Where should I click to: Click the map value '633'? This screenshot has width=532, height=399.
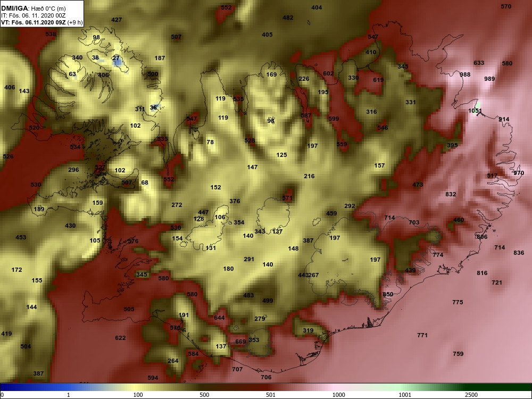coord(479,63)
